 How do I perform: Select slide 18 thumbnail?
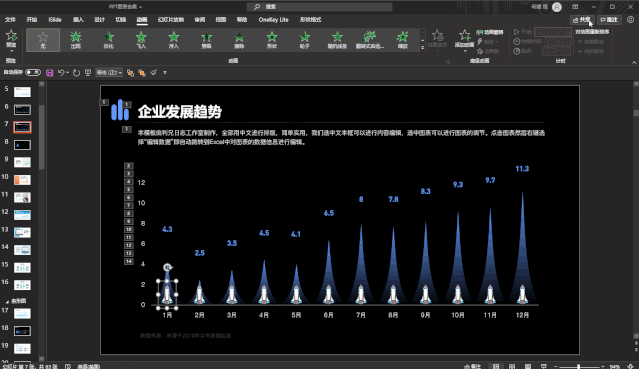(22, 331)
